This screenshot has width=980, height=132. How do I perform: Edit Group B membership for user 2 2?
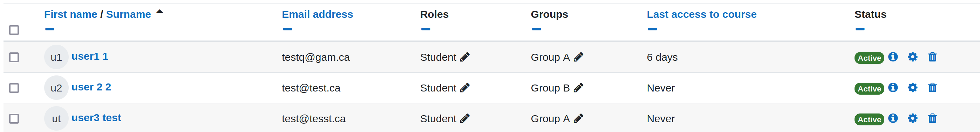pos(578,88)
